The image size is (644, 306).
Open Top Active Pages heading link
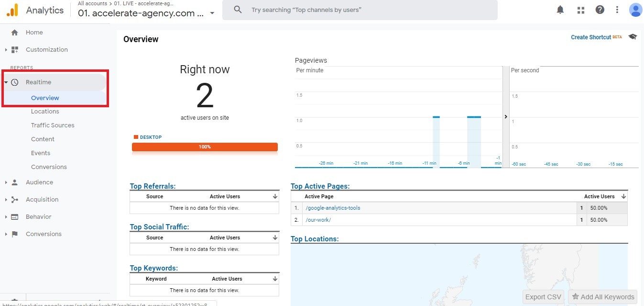(320, 186)
